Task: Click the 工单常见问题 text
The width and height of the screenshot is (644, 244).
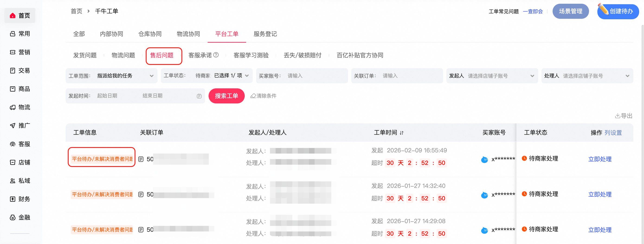Action: click(x=503, y=12)
